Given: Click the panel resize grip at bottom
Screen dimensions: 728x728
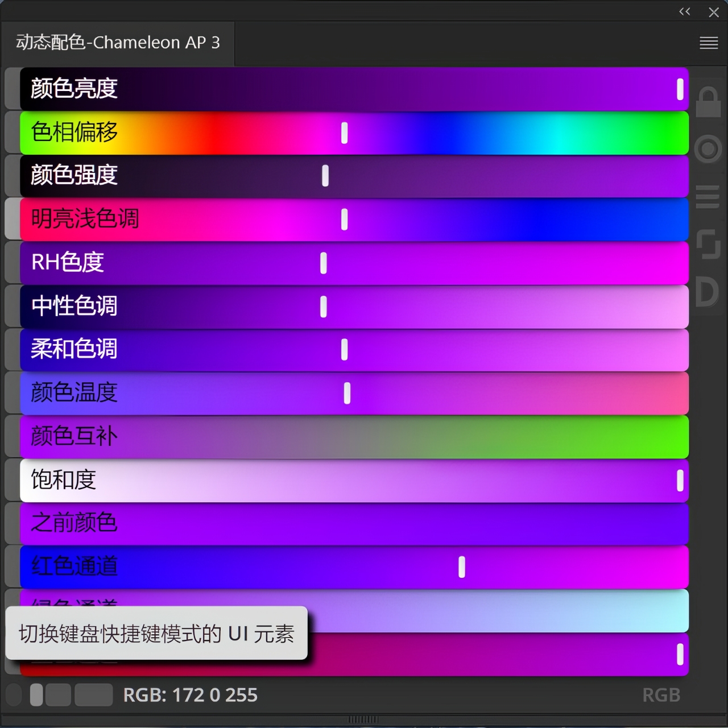Looking at the screenshot, I should coord(363,719).
